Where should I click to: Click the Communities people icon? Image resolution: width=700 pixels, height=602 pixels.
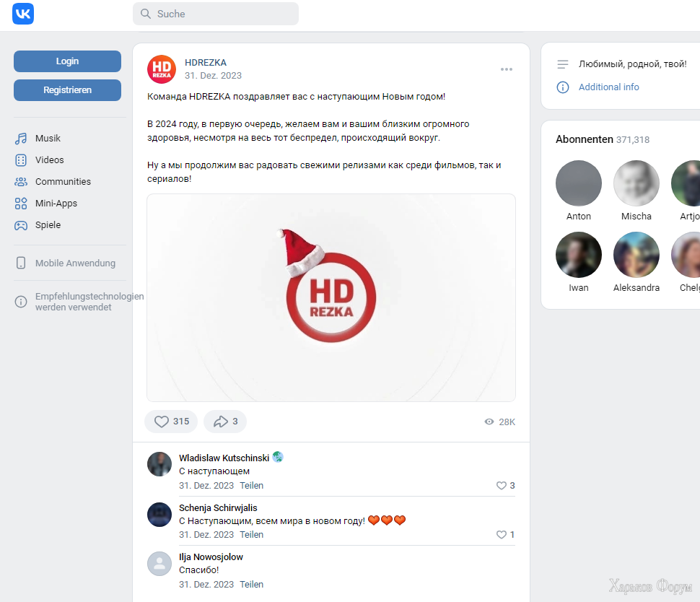tap(21, 182)
